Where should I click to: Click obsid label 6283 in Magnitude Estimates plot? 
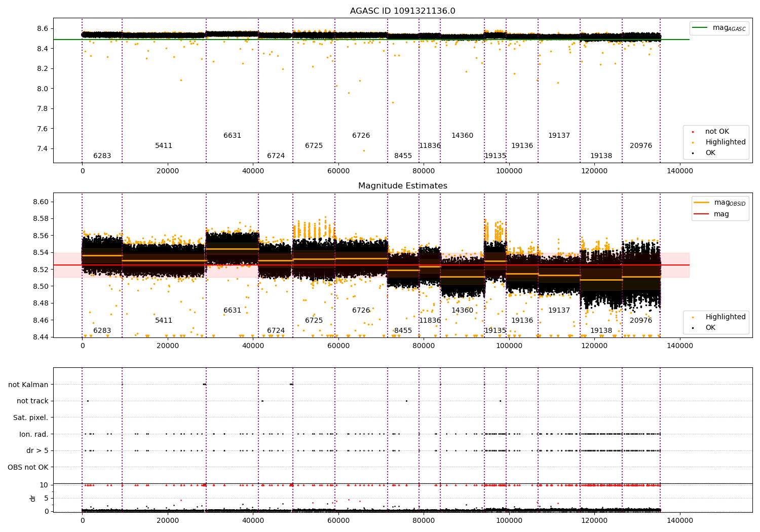tap(102, 331)
